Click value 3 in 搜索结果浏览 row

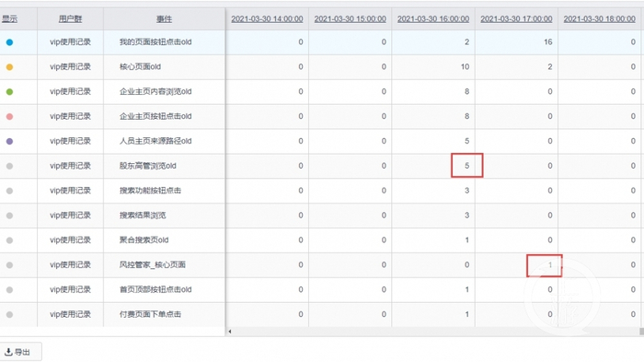point(467,216)
